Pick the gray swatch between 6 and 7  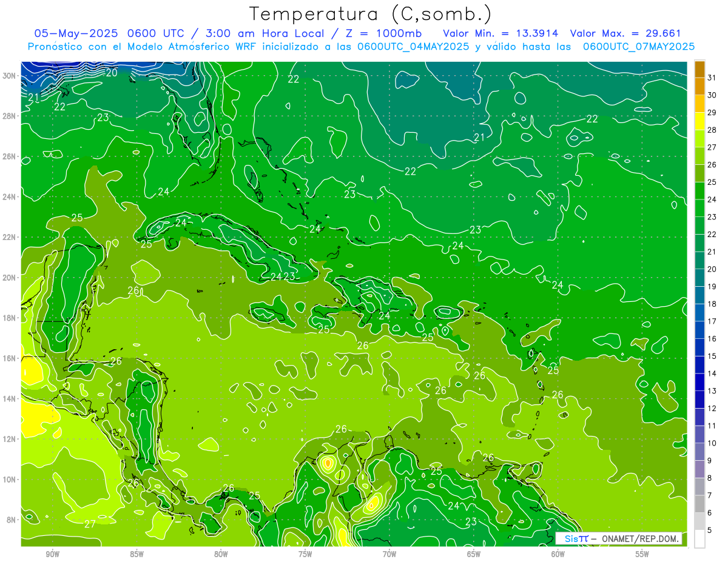pyautogui.click(x=699, y=504)
